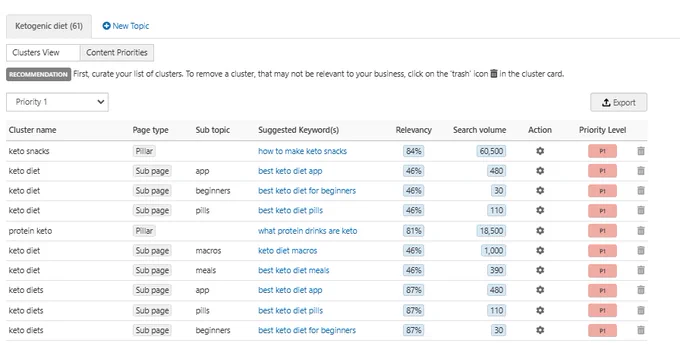The width and height of the screenshot is (680, 362).
Task: Click 'protein keto' cluster name cell
Action: pyautogui.click(x=30, y=231)
